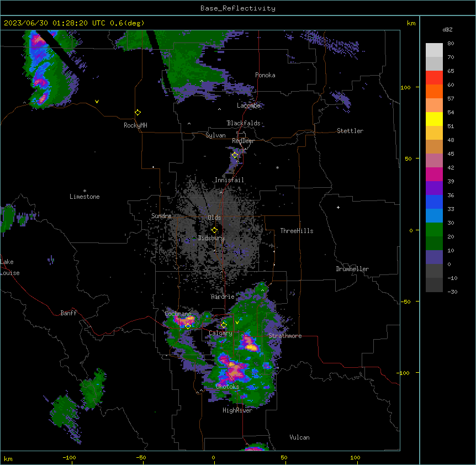Click the yellow diamond between Olds and Didsbury
Image resolution: width=476 pixels, height=465 pixels.
(215, 230)
